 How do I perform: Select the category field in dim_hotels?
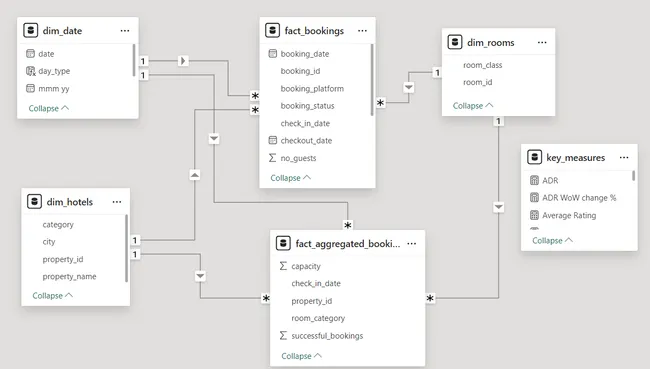click(x=58, y=224)
